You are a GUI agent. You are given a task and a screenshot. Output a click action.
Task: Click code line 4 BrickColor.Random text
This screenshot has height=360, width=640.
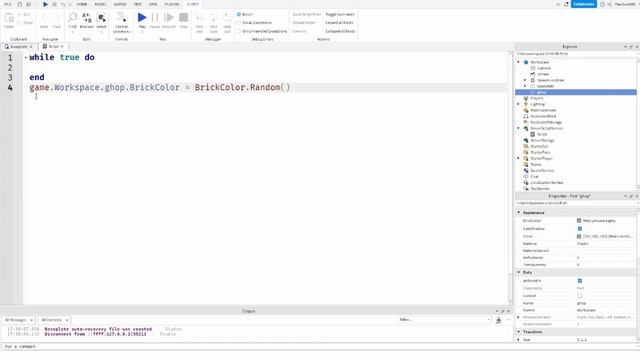pyautogui.click(x=242, y=87)
